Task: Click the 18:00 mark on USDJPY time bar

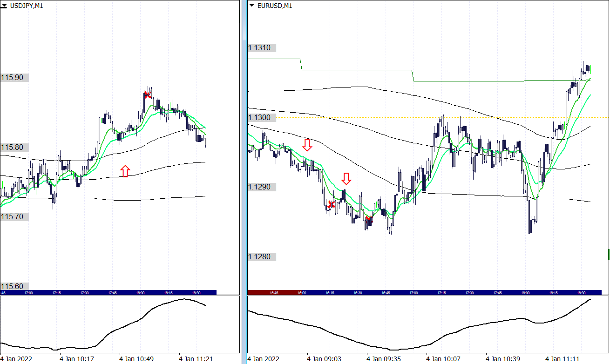Action: point(140,293)
